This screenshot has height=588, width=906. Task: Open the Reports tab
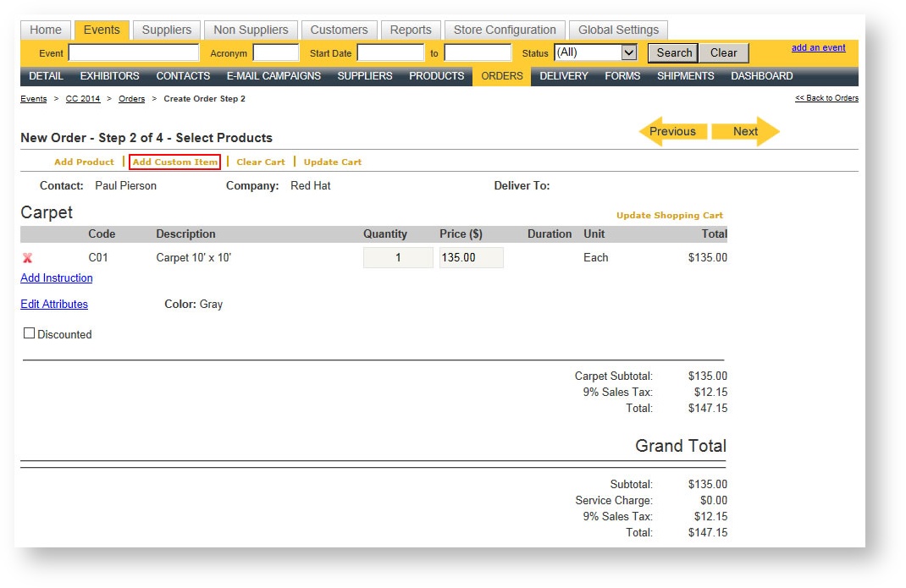pyautogui.click(x=411, y=30)
